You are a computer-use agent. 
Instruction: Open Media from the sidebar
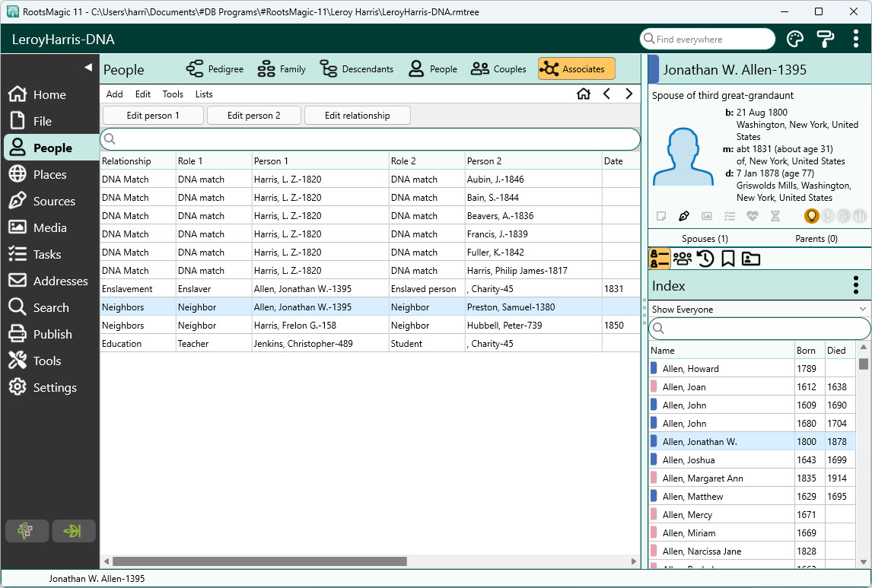click(x=38, y=228)
